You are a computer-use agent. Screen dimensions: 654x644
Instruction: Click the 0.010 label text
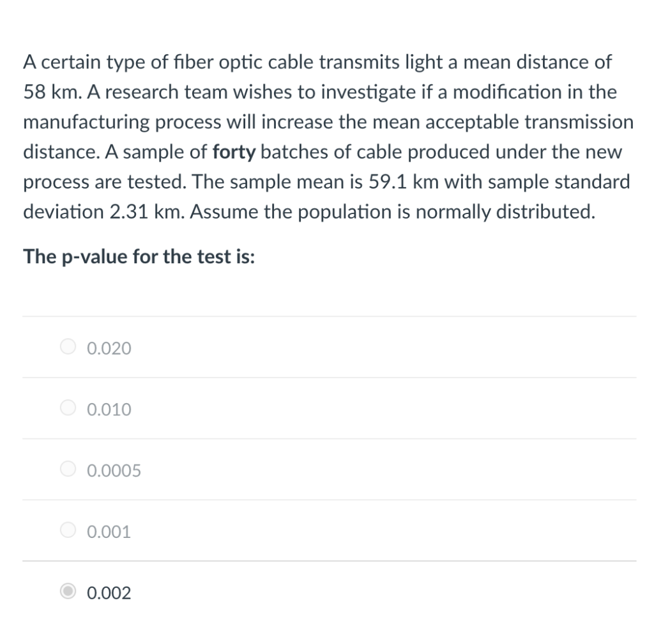(109, 409)
